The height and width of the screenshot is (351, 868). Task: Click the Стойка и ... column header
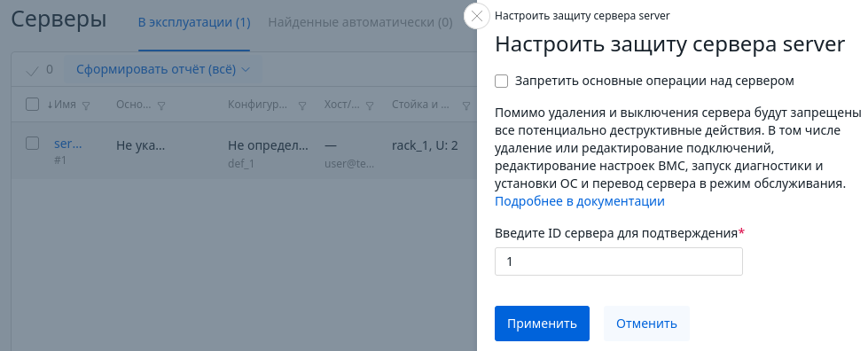click(421, 105)
